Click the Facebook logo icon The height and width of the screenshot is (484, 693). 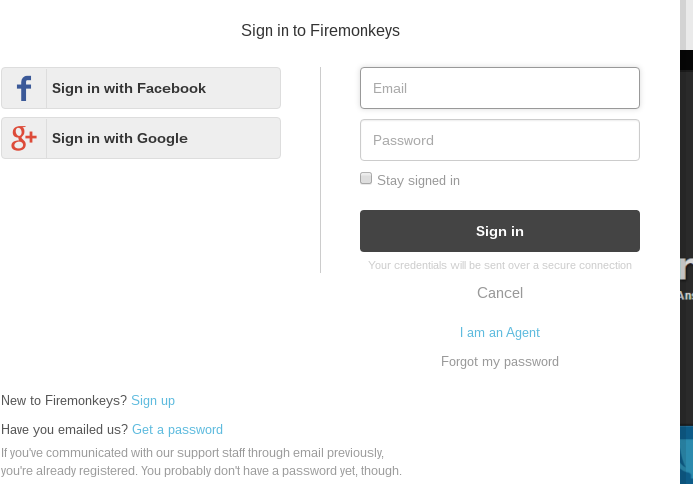pos(24,88)
